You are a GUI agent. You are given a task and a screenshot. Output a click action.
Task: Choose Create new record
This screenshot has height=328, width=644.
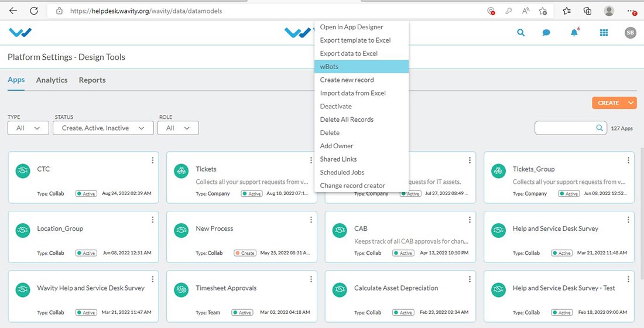click(x=347, y=80)
